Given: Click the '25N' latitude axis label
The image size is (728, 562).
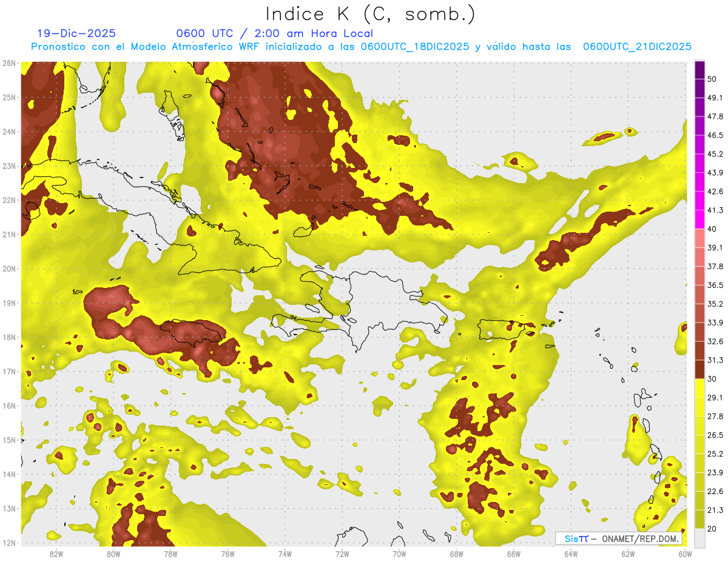Looking at the screenshot, I should coord(9,97).
